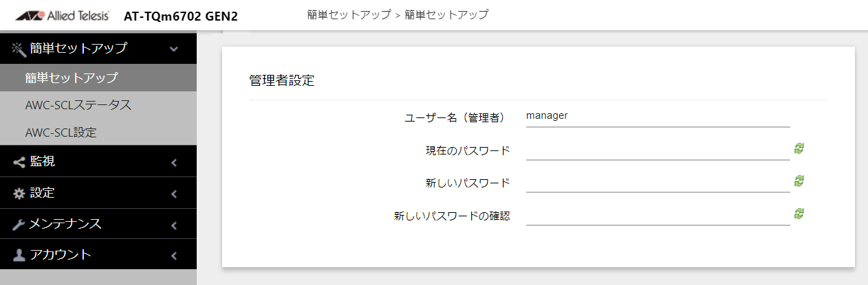The width and height of the screenshot is (868, 285).
Task: Expand the 監視 menu arrow
Action: pyautogui.click(x=174, y=163)
